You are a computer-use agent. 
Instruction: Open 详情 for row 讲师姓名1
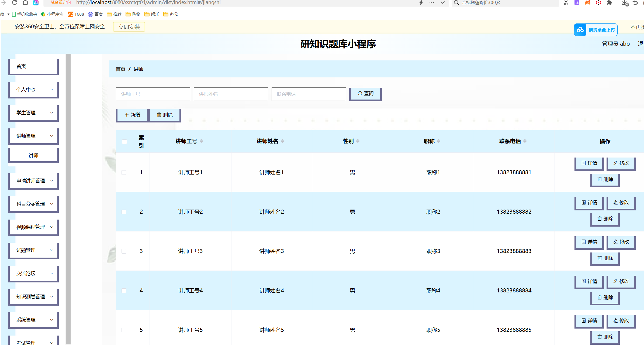[x=589, y=163]
